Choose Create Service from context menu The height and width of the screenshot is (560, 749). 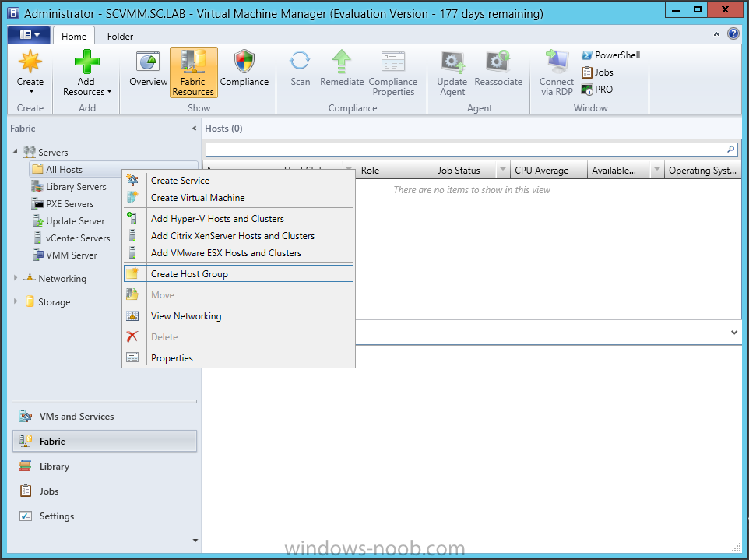238,181
